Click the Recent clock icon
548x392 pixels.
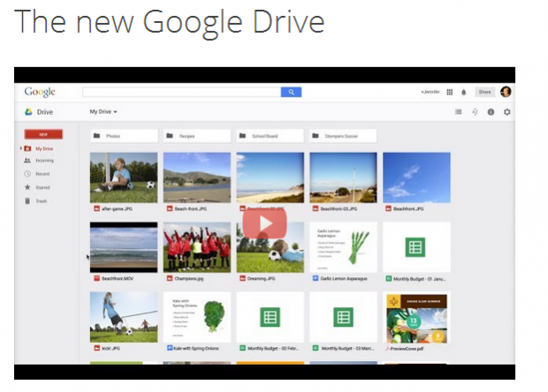click(27, 174)
